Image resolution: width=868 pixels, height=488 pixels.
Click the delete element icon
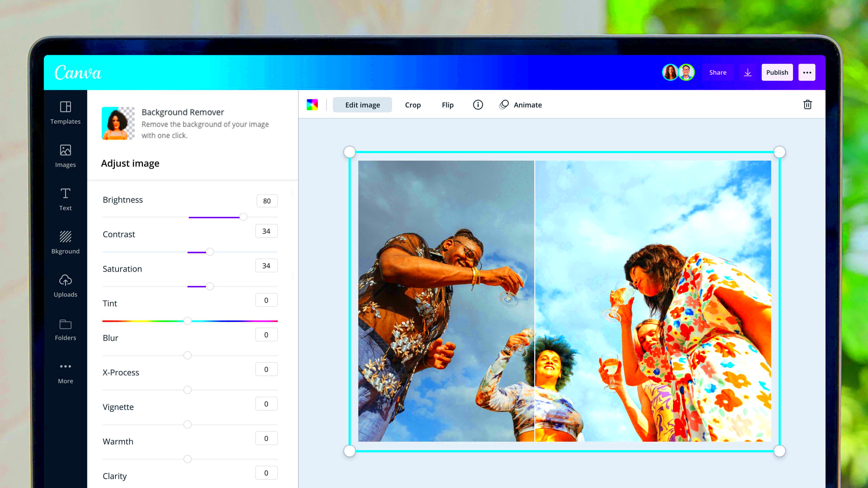click(808, 105)
